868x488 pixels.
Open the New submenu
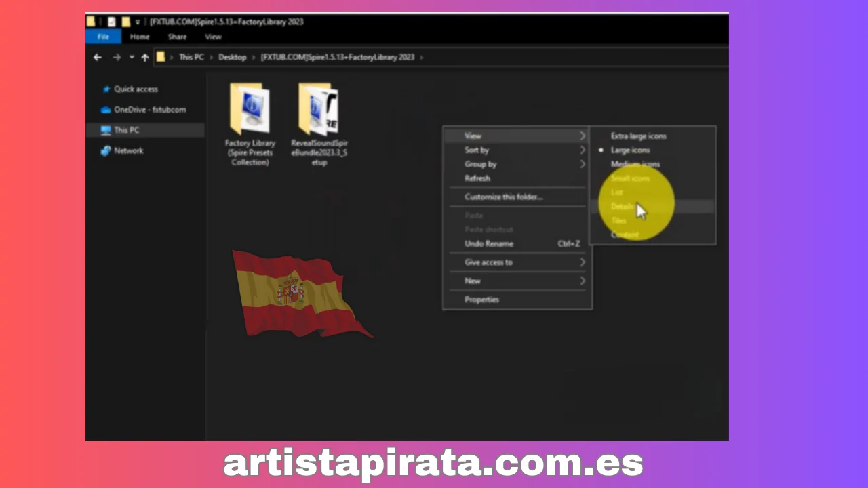517,281
